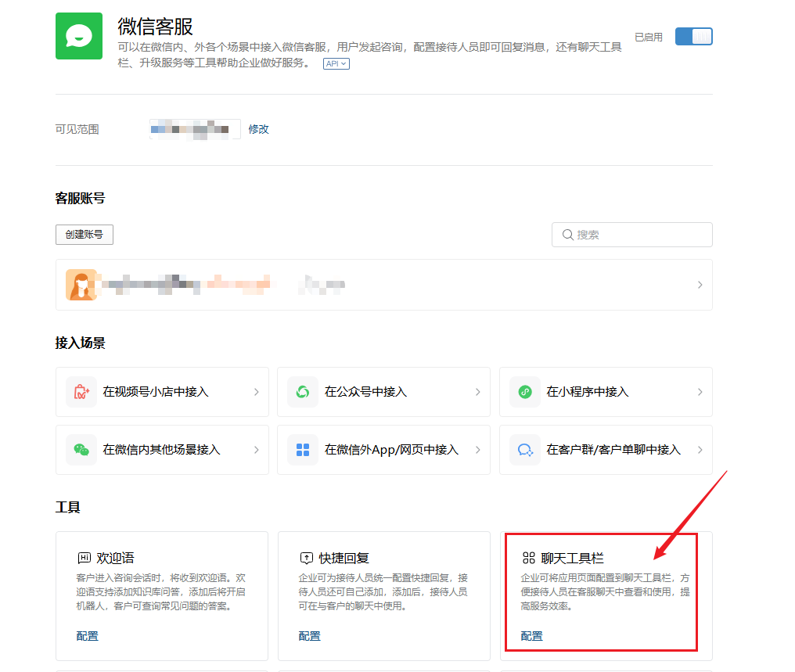Screen dimensions: 795x672
Task: Click the 工具 section heading
Action: pos(67,507)
